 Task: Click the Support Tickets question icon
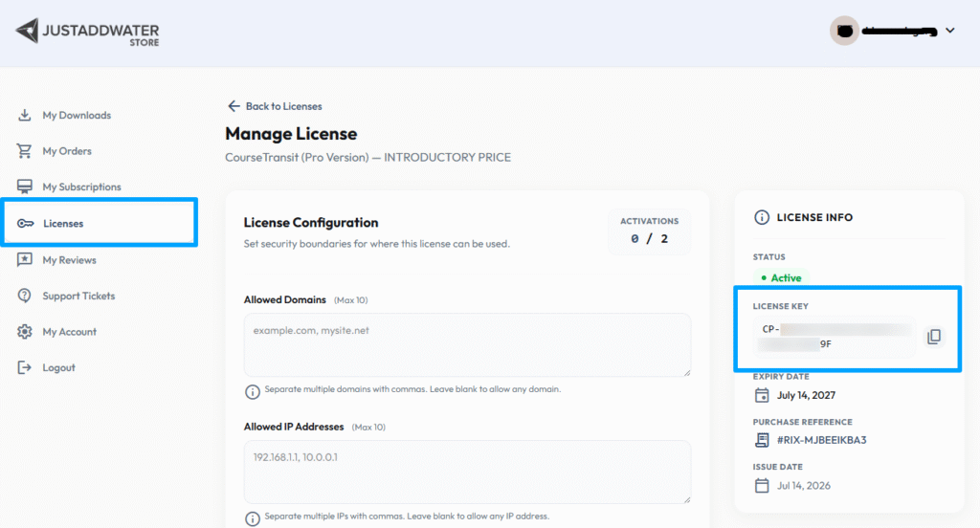tap(24, 296)
